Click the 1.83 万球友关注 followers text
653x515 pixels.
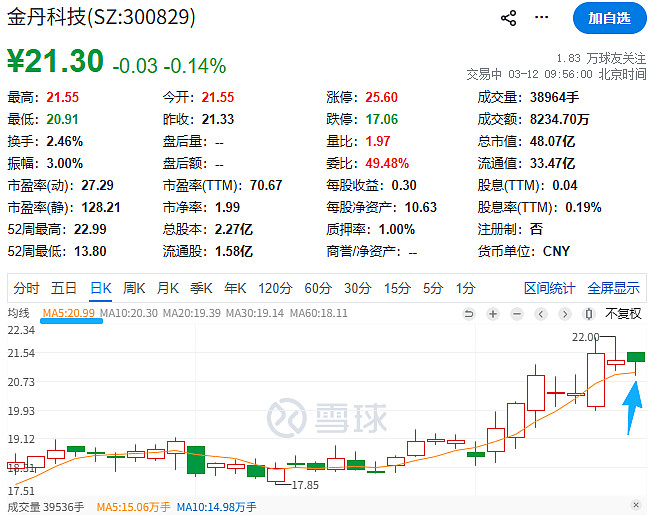[601, 58]
